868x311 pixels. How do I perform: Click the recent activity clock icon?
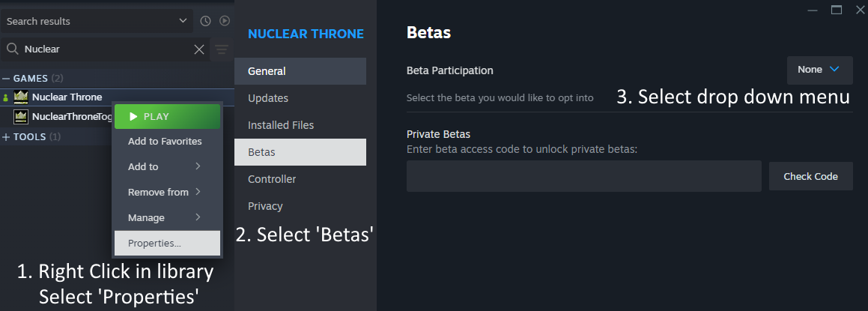point(206,21)
